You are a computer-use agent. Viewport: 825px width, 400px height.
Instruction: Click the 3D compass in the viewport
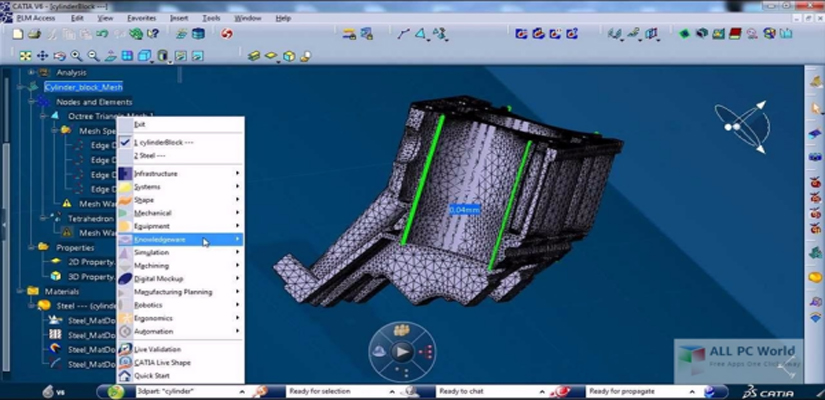point(742,125)
